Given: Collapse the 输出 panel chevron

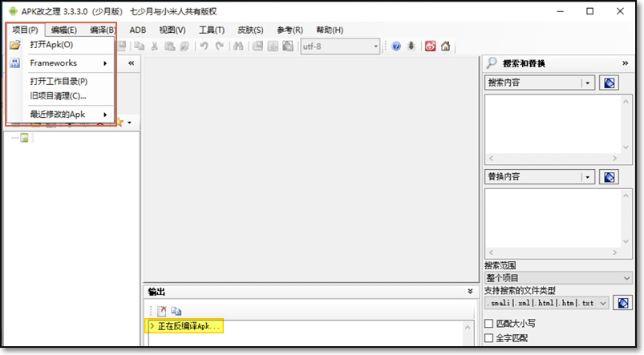Looking at the screenshot, I should (470, 292).
